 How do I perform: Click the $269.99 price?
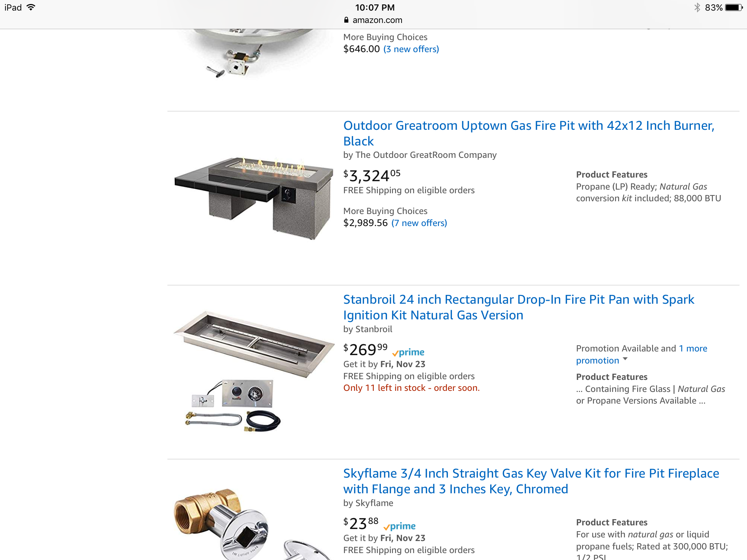click(365, 350)
